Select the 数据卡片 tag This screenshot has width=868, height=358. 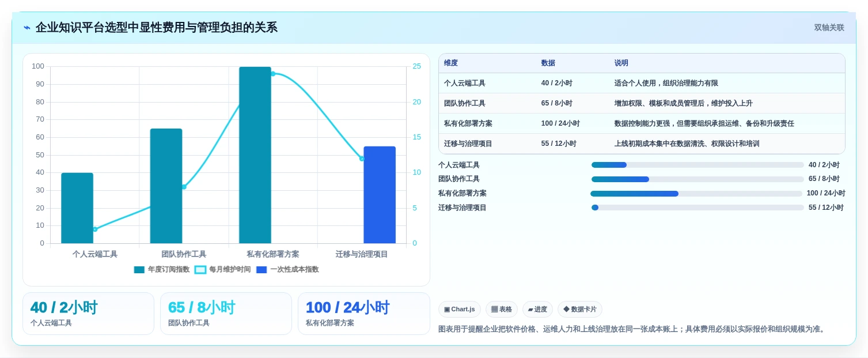[x=580, y=310]
